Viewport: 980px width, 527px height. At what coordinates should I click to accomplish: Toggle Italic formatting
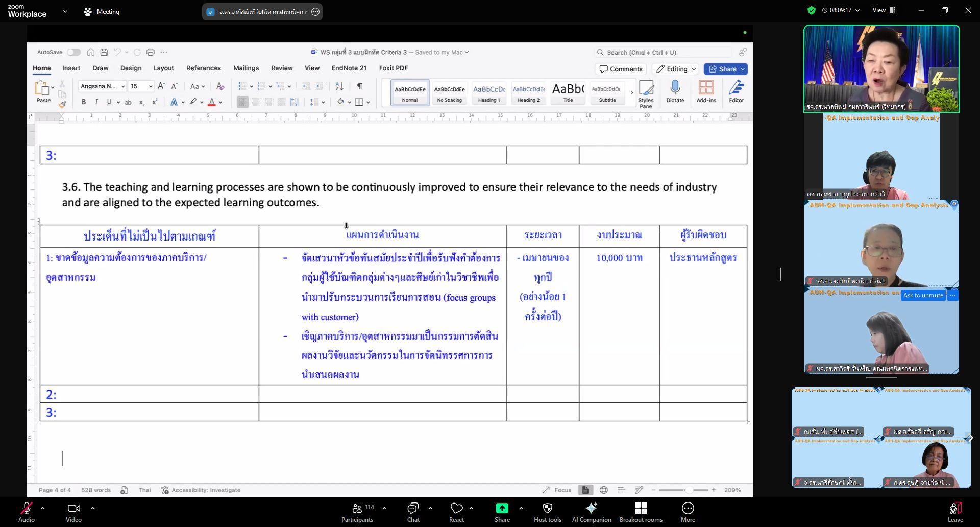(96, 102)
